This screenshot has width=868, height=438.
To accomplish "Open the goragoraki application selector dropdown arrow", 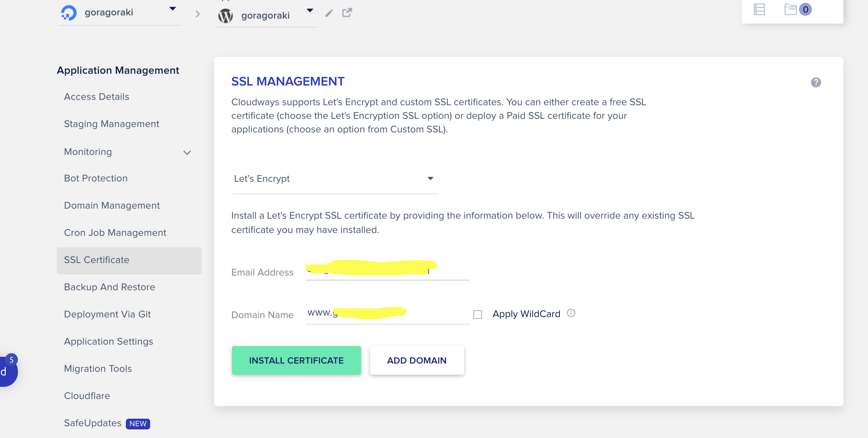I will pos(310,10).
